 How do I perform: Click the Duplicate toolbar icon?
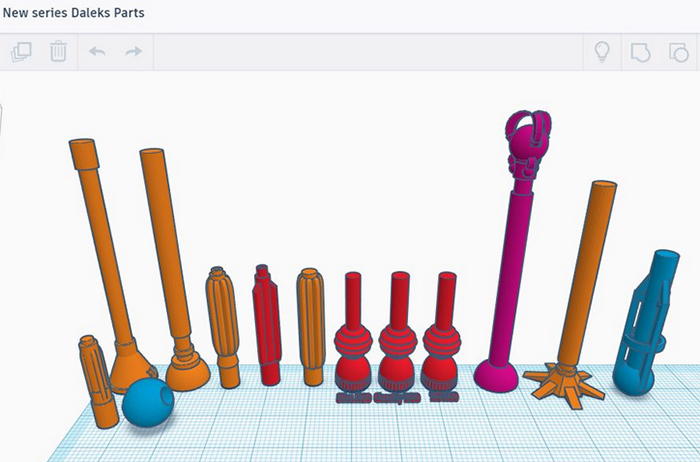21,52
